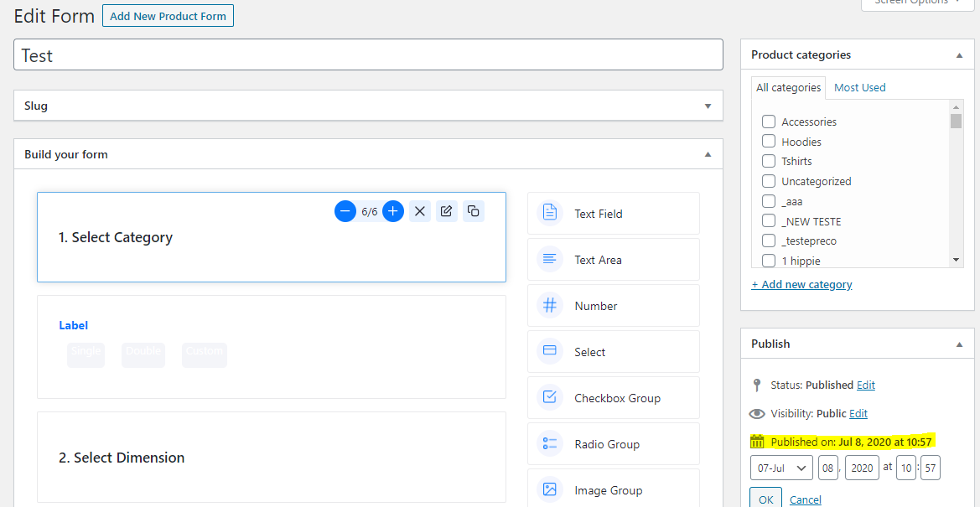The image size is (980, 507).
Task: Click the Visibility eye icon
Action: coord(757,413)
